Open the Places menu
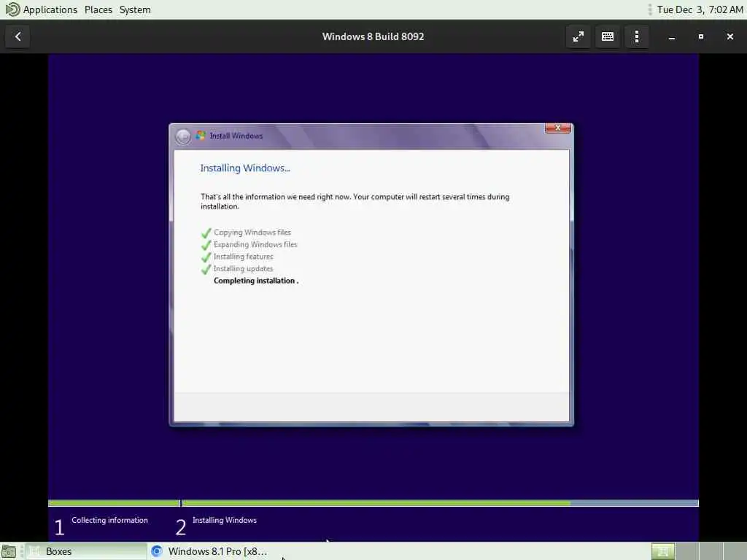 98,9
